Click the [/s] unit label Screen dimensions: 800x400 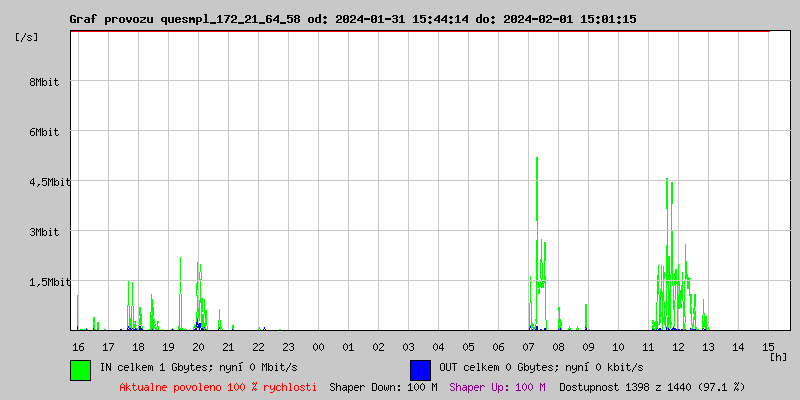point(27,37)
